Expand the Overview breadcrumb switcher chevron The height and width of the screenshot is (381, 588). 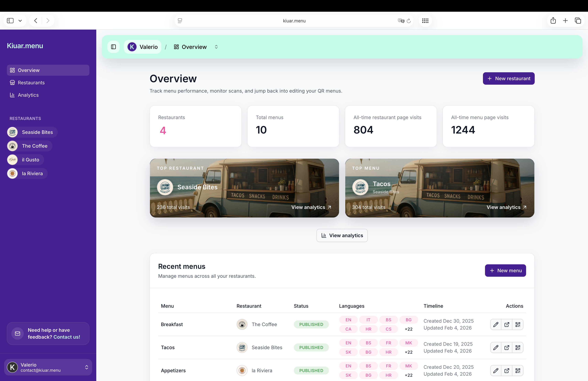click(x=216, y=47)
